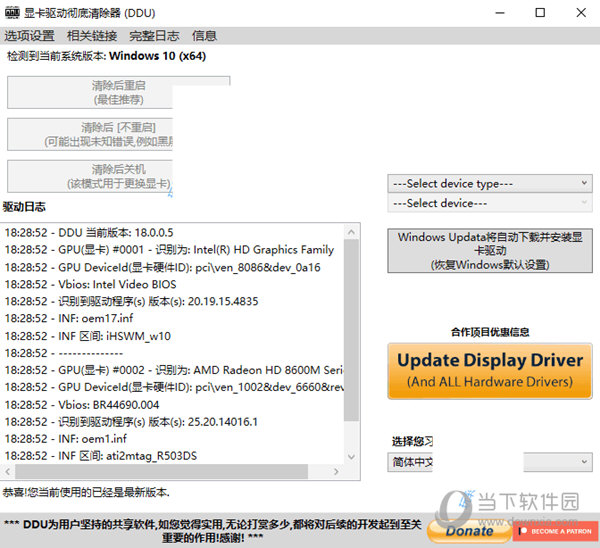This screenshot has height=548, width=600.
Task: Click the Update Display Driver banner
Action: tap(490, 371)
